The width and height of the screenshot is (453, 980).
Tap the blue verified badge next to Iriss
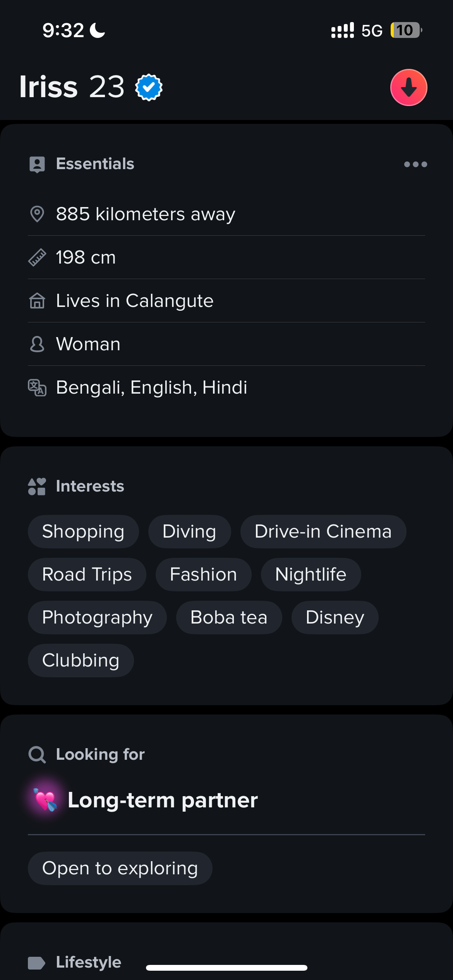click(149, 87)
